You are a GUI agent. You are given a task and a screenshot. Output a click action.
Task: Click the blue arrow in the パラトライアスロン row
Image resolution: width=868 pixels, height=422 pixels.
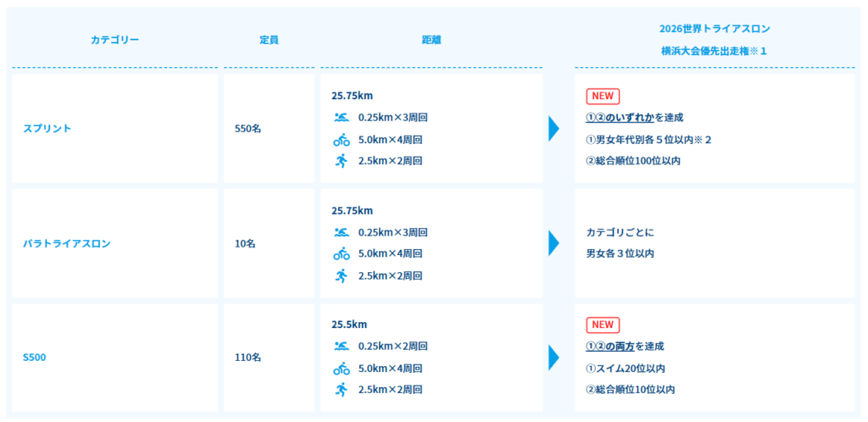click(554, 243)
